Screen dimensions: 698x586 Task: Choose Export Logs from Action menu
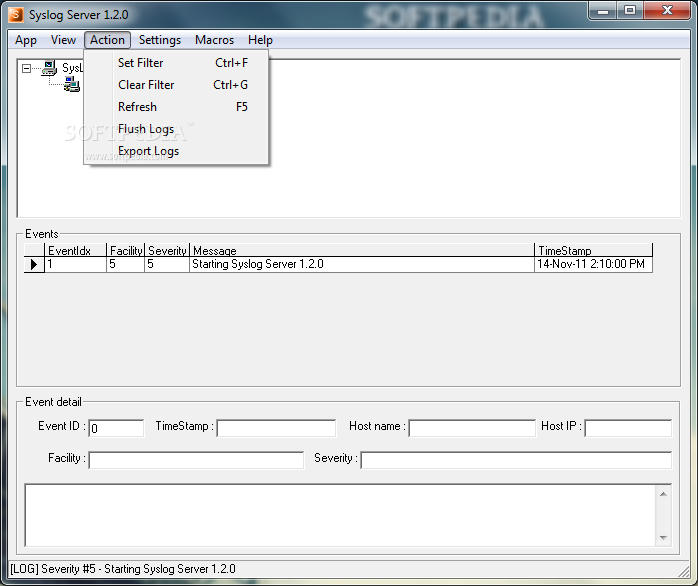[176, 151]
